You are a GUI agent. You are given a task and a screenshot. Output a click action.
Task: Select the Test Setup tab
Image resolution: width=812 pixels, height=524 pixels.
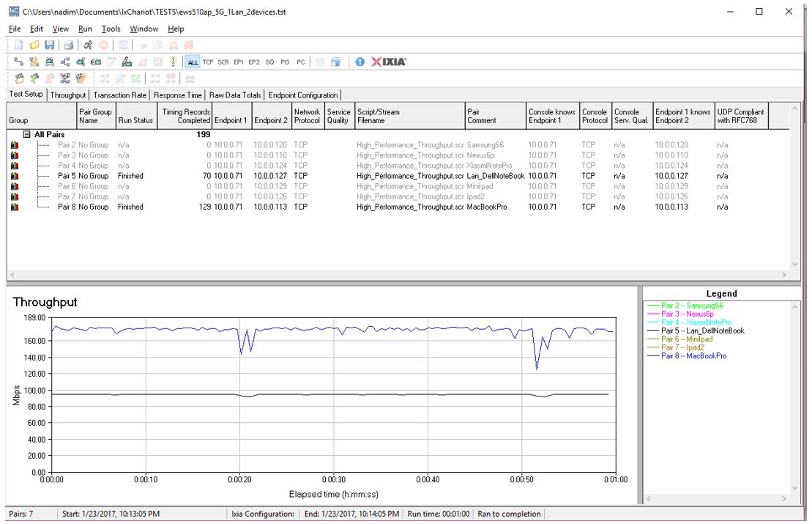point(26,95)
